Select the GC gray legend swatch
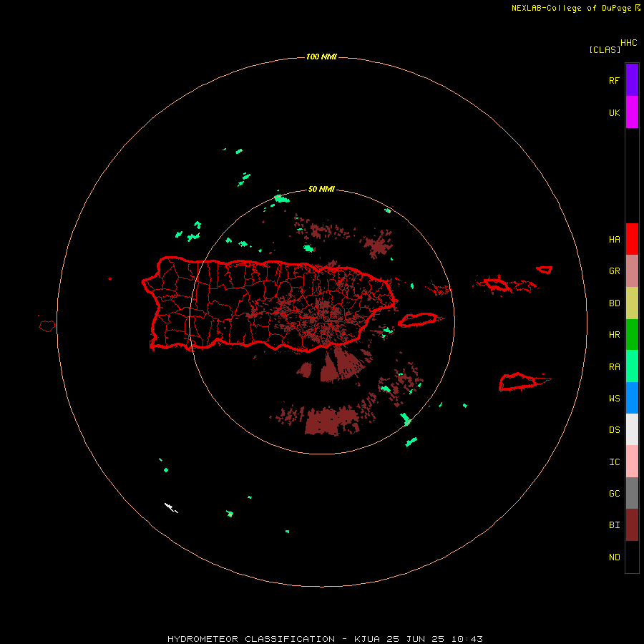 click(632, 493)
